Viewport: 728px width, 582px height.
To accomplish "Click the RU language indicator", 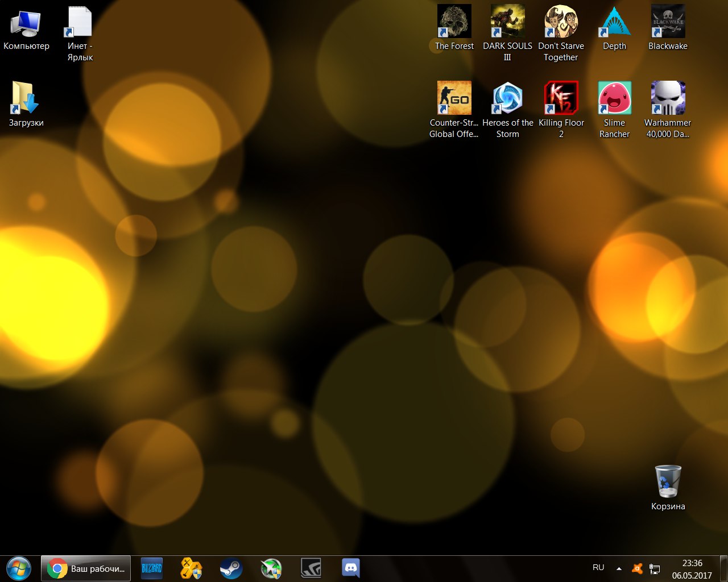I will 598,567.
